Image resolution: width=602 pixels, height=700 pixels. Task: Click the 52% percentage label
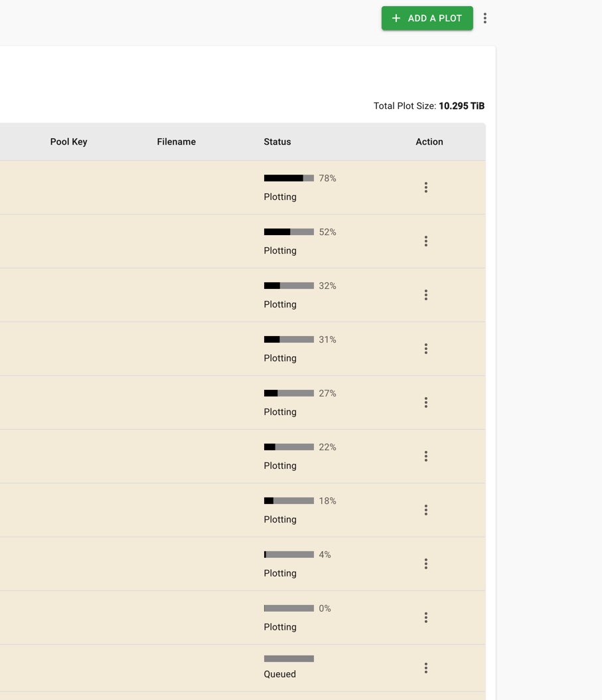pyautogui.click(x=328, y=232)
